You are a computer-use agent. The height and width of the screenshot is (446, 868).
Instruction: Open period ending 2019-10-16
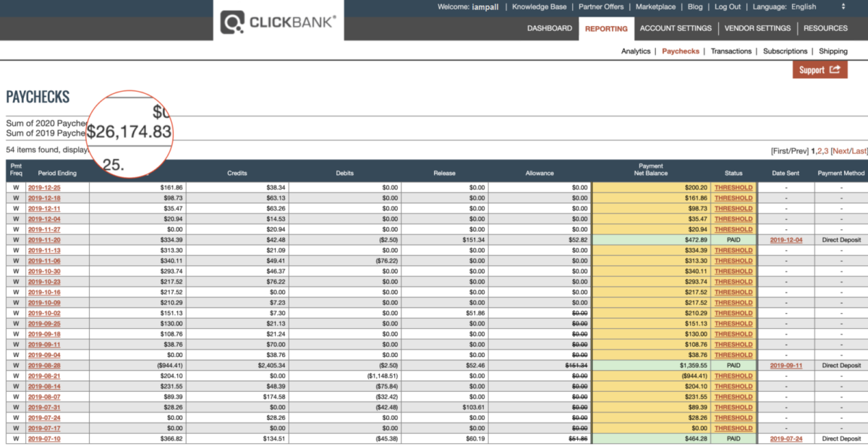pyautogui.click(x=44, y=292)
